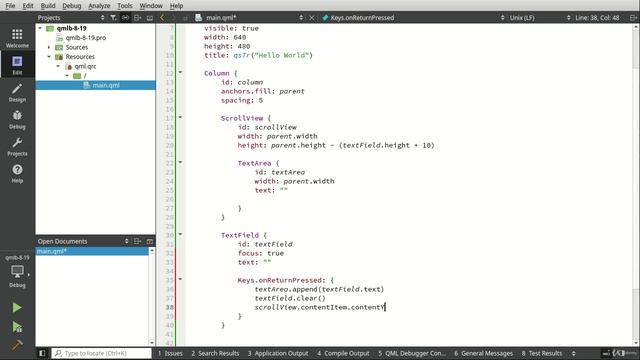This screenshot has width=640, height=360.
Task: Open the qmlb-8-19 kit selector
Action: point(17,271)
